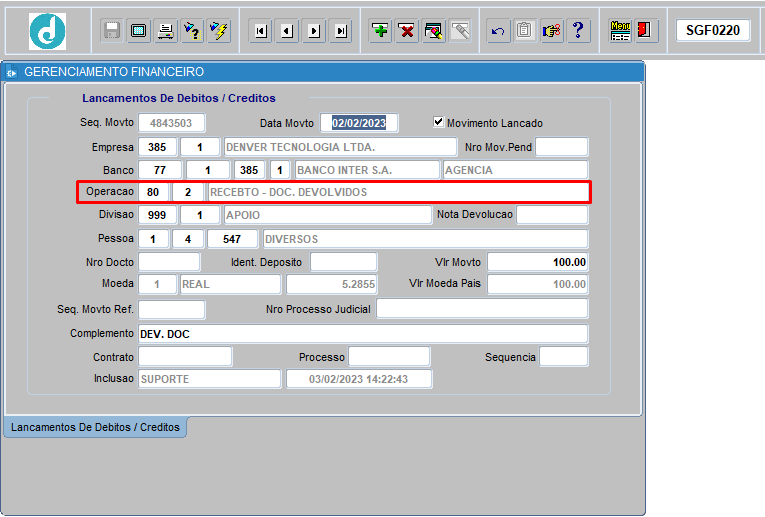
Task: Click the red X delete record icon
Action: coord(407,31)
